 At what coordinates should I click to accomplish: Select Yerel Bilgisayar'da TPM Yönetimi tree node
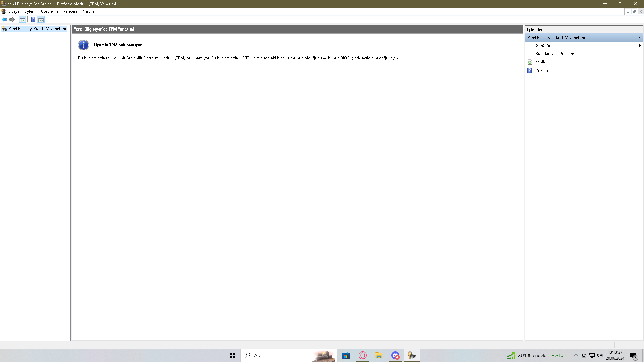point(37,29)
